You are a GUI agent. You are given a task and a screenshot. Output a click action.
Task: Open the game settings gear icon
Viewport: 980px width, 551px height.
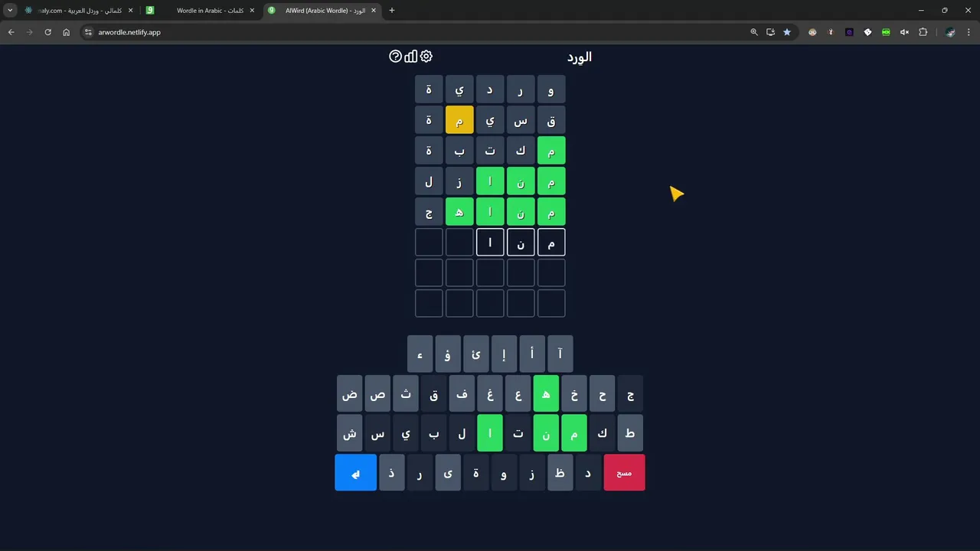[x=426, y=57]
